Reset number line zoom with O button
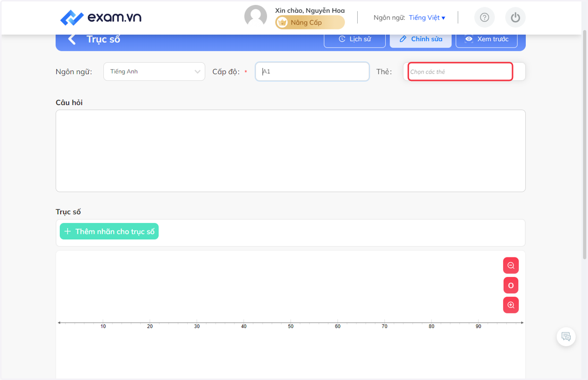588x380 pixels. [511, 285]
